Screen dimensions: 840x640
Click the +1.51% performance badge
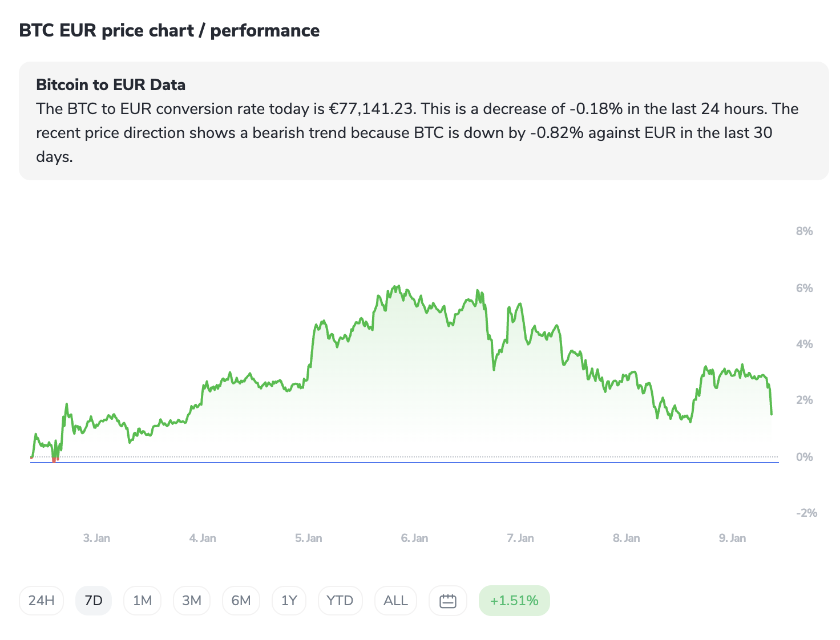pos(514,601)
